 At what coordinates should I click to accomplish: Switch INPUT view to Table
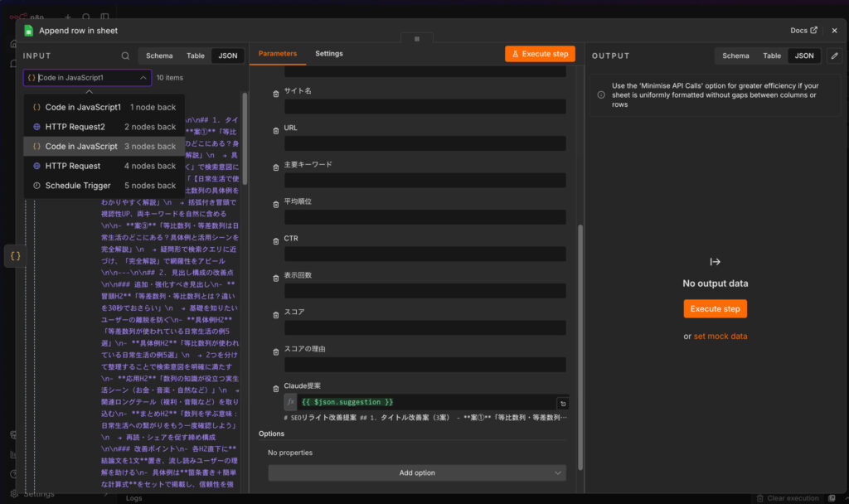196,56
